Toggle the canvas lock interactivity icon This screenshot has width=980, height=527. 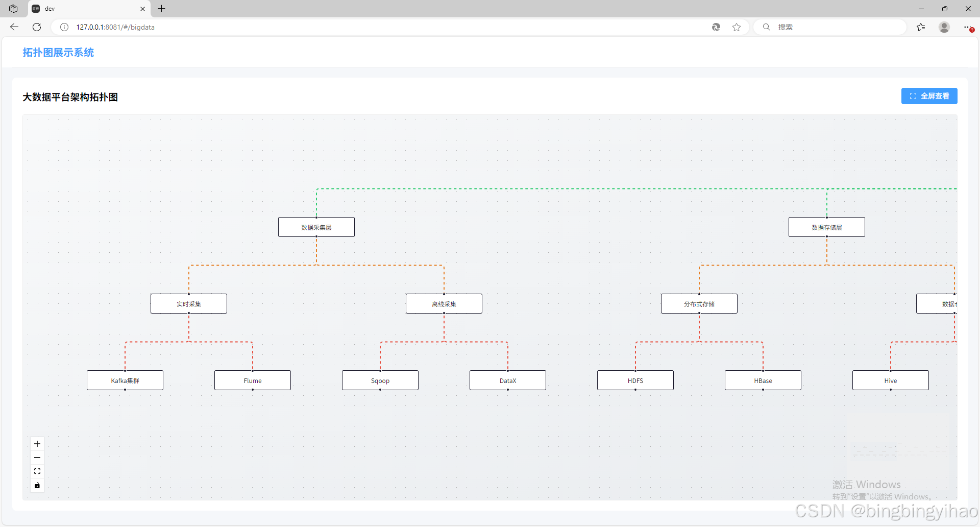point(37,485)
